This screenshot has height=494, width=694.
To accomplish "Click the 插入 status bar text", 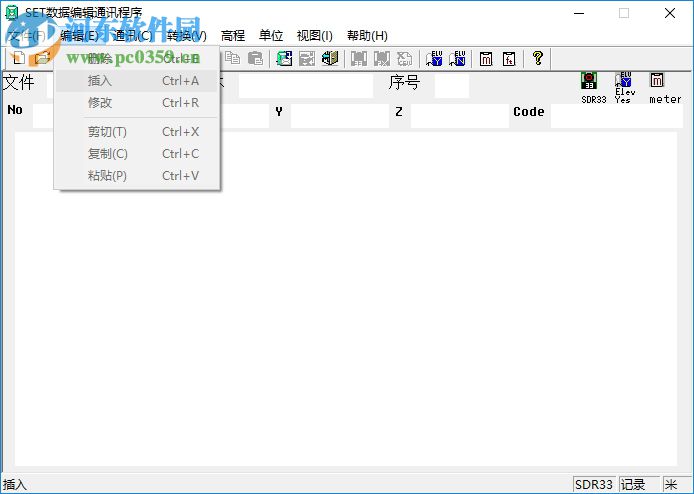I will (15, 485).
